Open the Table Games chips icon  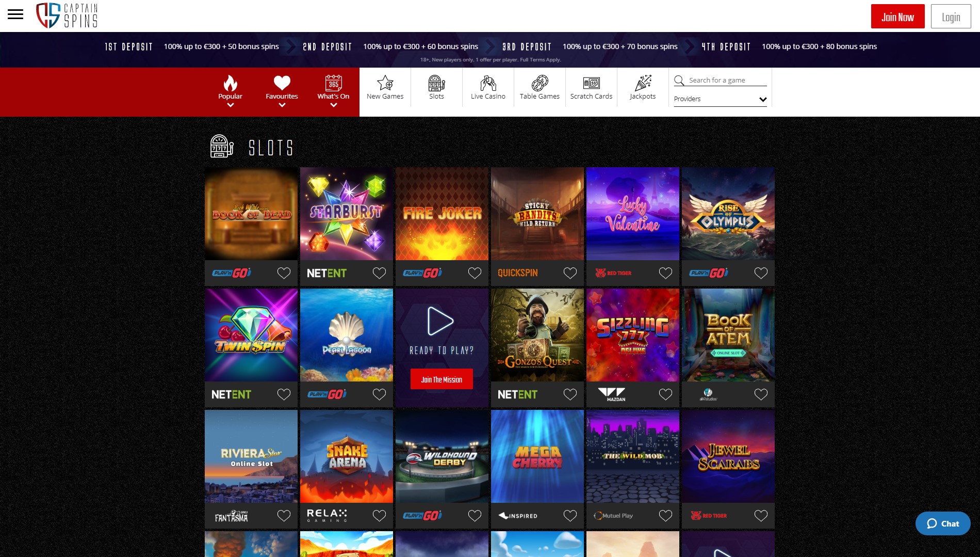540,83
